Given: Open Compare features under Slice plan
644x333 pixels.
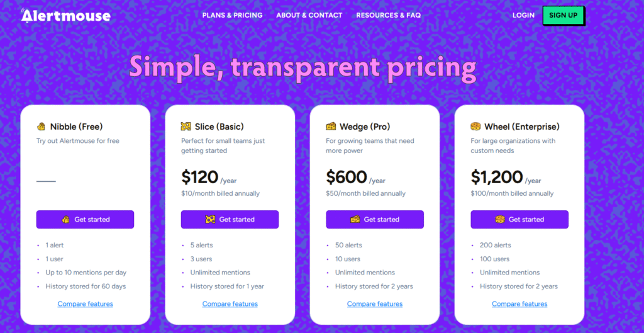Looking at the screenshot, I should click(230, 304).
